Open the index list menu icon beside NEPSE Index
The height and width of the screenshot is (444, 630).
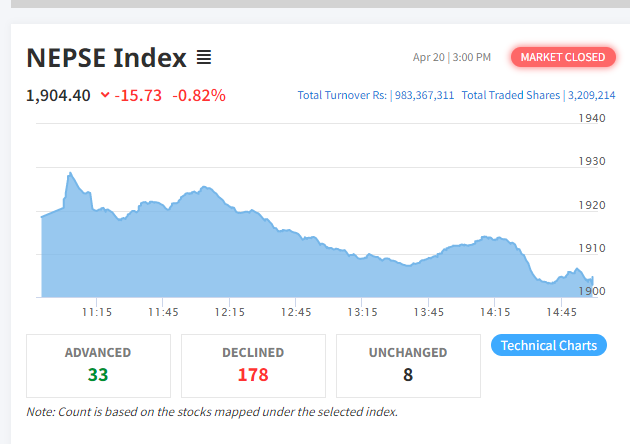(203, 58)
